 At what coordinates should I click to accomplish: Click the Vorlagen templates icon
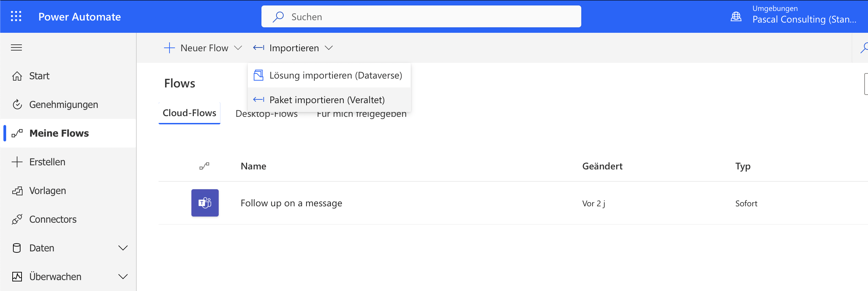coord(17,191)
